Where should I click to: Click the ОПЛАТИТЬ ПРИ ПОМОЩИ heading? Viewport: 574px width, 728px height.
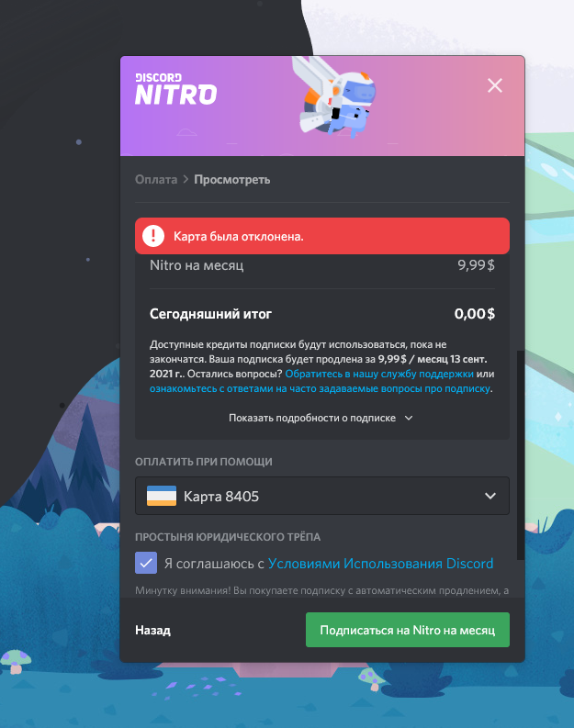point(203,462)
